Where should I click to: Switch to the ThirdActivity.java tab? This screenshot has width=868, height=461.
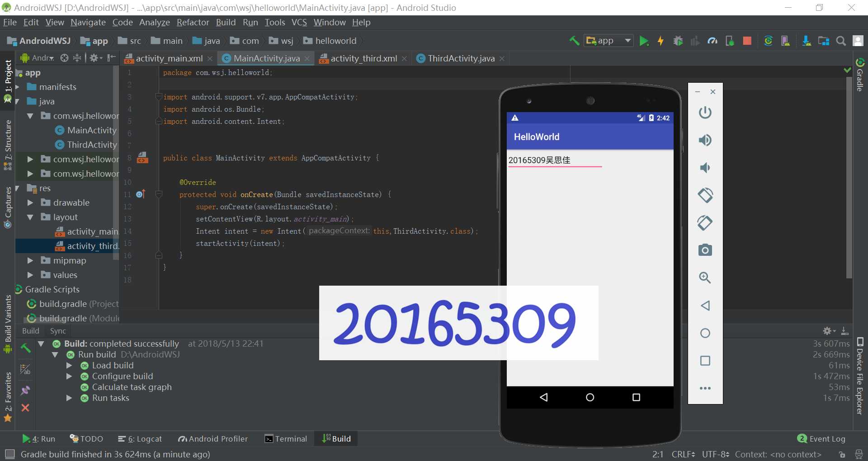click(461, 58)
